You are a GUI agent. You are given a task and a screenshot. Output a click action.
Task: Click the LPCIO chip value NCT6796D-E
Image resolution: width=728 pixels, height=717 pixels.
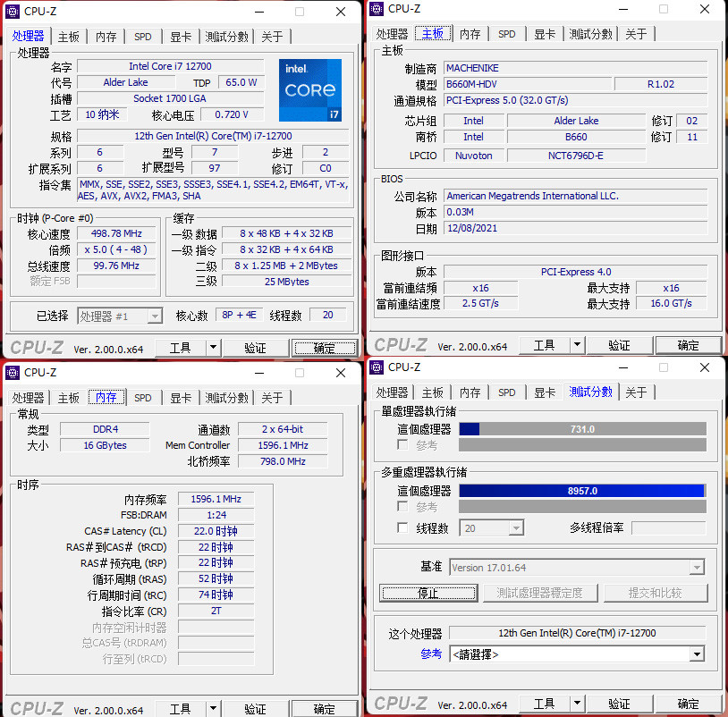pos(576,156)
